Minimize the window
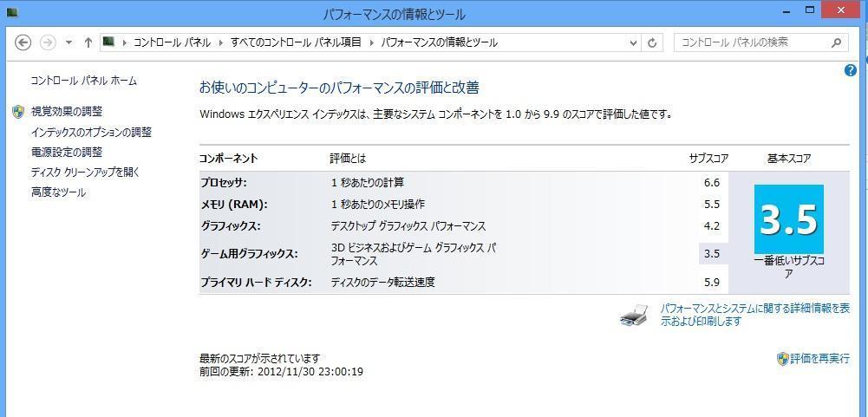 pos(786,10)
